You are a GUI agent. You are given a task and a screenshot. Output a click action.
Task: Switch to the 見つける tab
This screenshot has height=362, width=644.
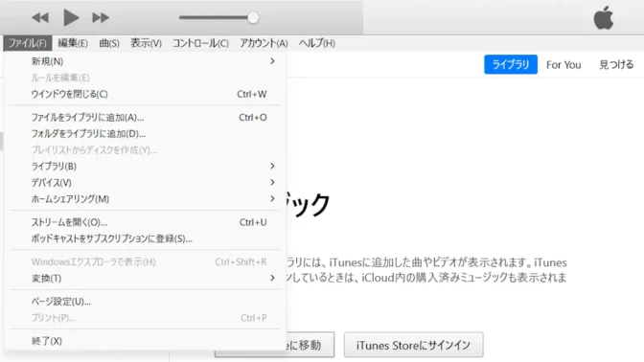tap(616, 65)
